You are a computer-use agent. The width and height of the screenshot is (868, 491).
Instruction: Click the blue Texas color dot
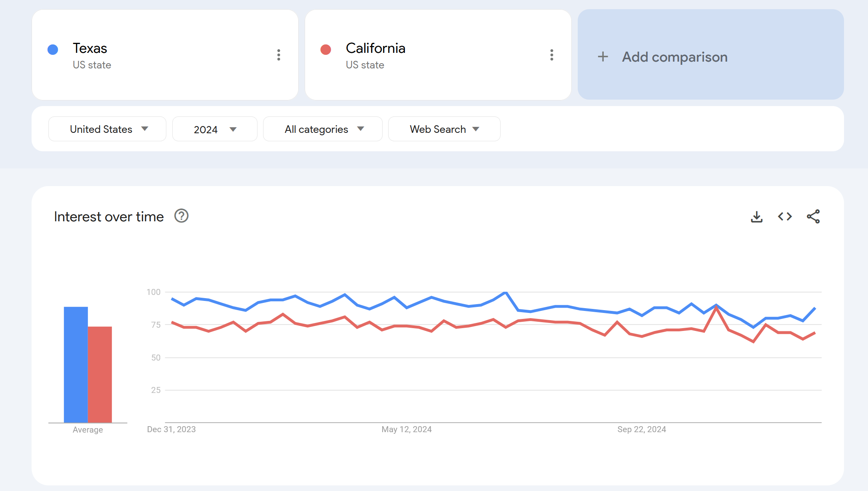click(53, 50)
